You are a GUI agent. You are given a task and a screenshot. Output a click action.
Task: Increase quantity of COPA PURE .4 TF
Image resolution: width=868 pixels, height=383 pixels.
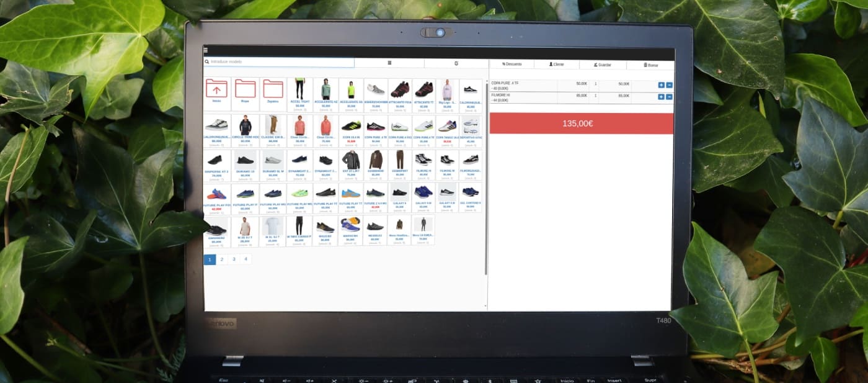[x=661, y=84]
